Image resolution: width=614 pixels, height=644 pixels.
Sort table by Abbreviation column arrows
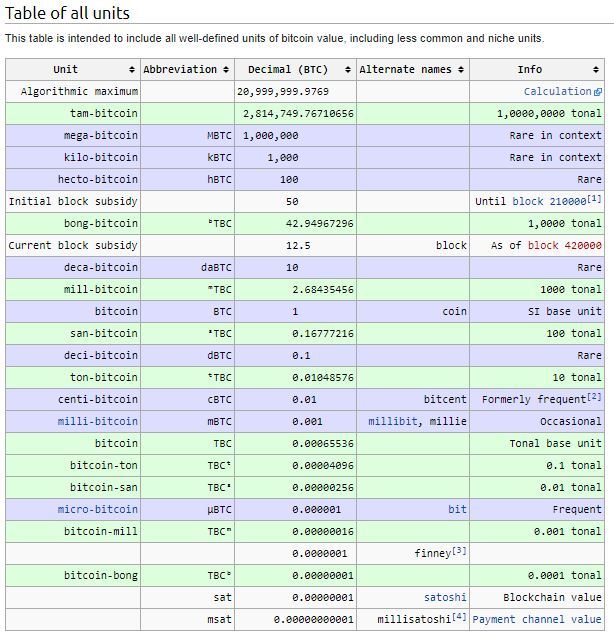pyautogui.click(x=226, y=69)
